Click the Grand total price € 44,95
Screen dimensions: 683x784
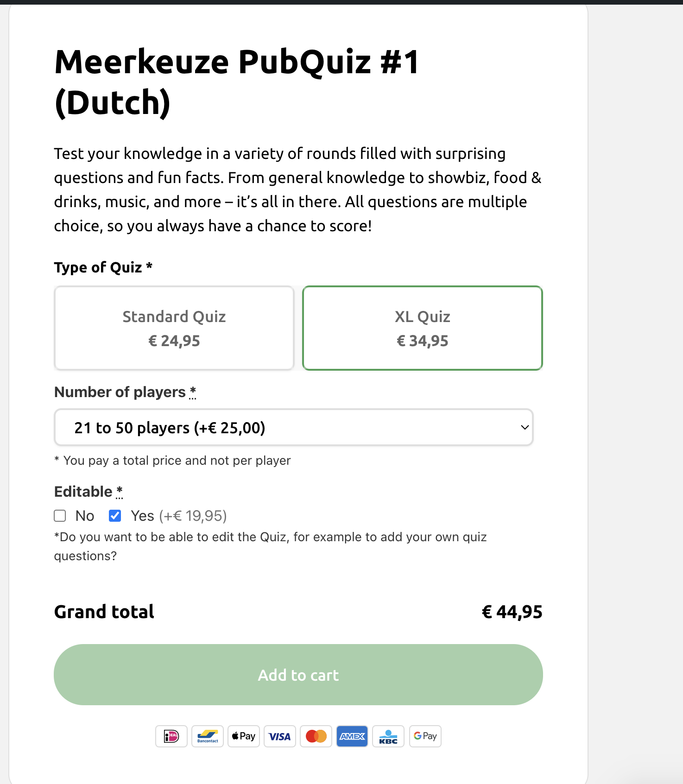click(x=512, y=612)
